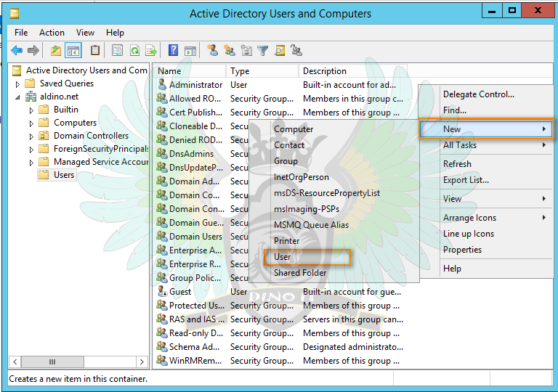Expand the Domain Controllers tree node
Viewport: 558px width, 392px height.
coord(31,136)
